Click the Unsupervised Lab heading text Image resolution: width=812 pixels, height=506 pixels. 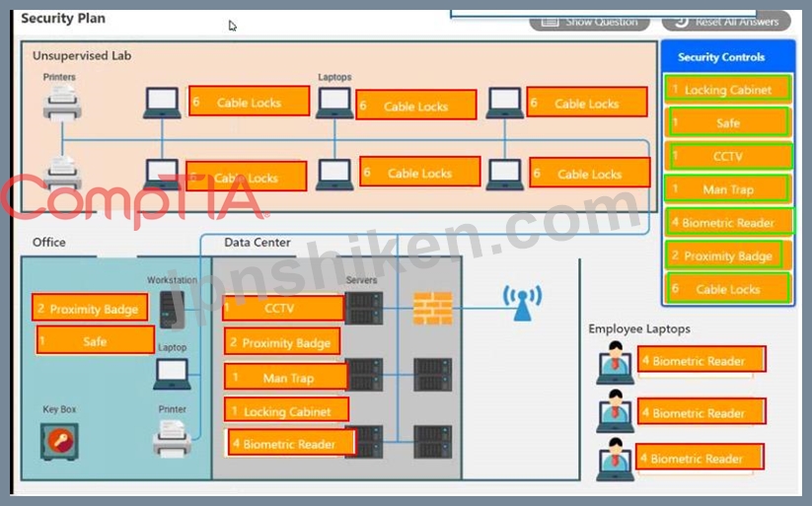[x=82, y=55]
